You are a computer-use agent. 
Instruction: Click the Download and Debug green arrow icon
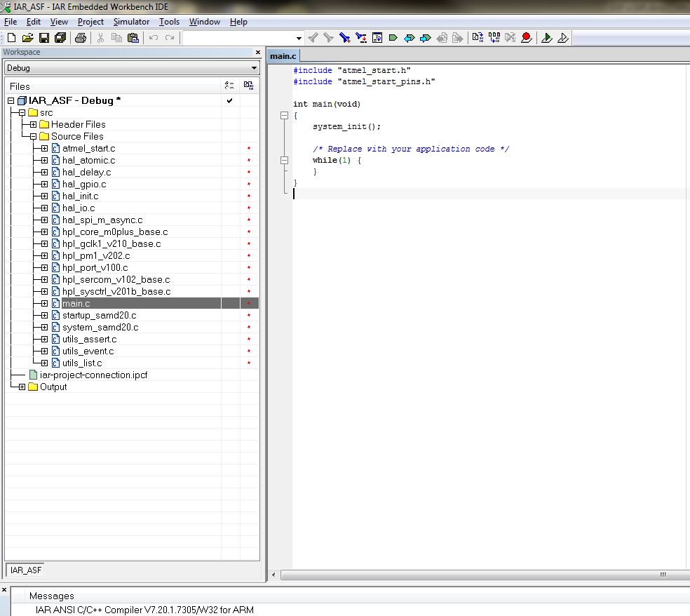click(x=547, y=38)
